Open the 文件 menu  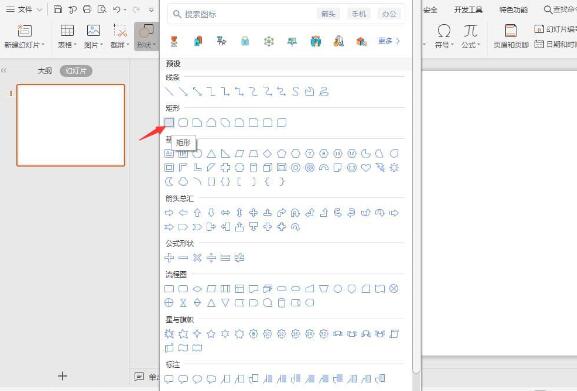pos(25,10)
